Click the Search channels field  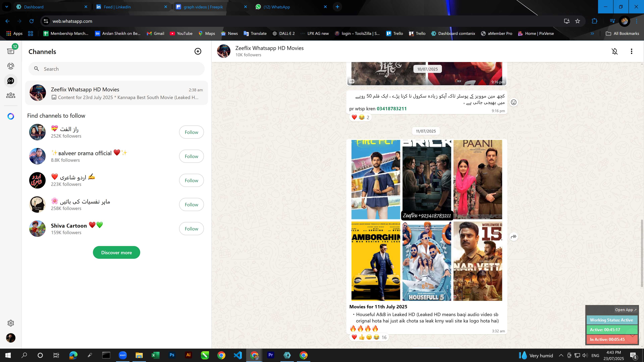click(117, 69)
